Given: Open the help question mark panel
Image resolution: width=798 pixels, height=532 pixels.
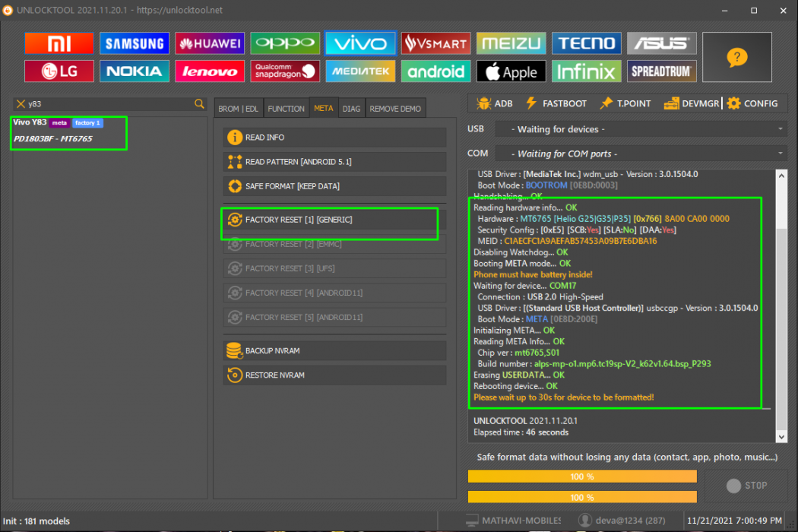Looking at the screenshot, I should [x=737, y=57].
